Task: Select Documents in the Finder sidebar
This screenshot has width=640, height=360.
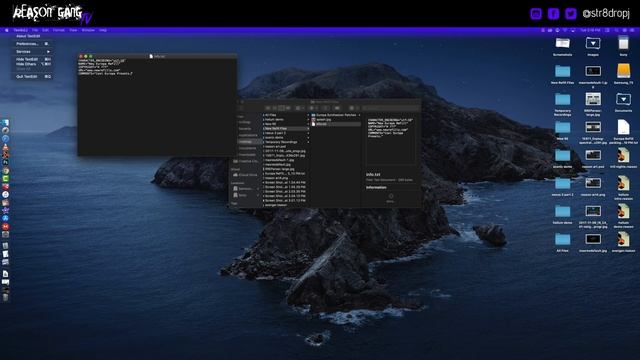Action: [247, 148]
